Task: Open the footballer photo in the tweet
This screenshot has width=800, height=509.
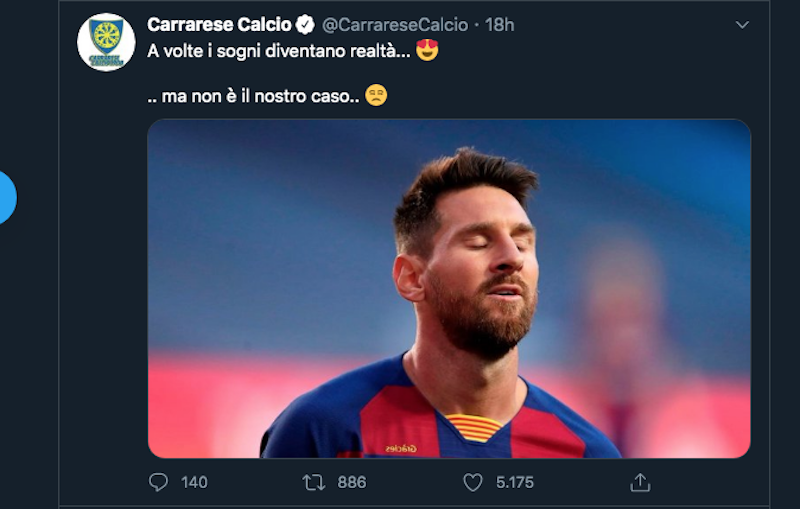Action: 448,288
